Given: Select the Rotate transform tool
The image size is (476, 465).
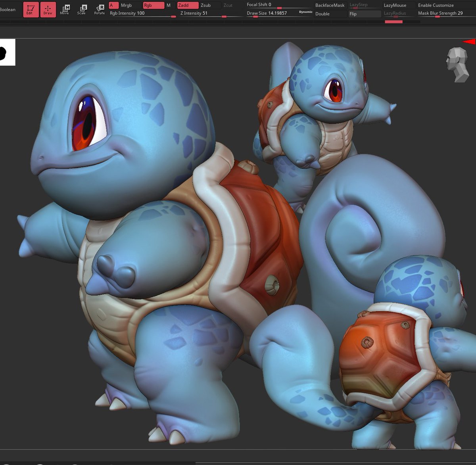Looking at the screenshot, I should 99,10.
